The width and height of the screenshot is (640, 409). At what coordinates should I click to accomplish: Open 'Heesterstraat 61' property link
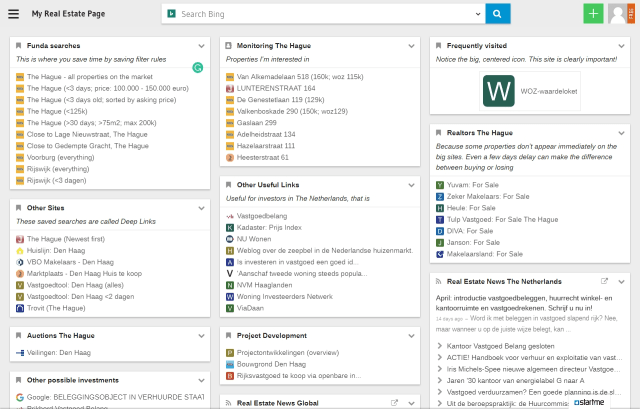point(262,158)
